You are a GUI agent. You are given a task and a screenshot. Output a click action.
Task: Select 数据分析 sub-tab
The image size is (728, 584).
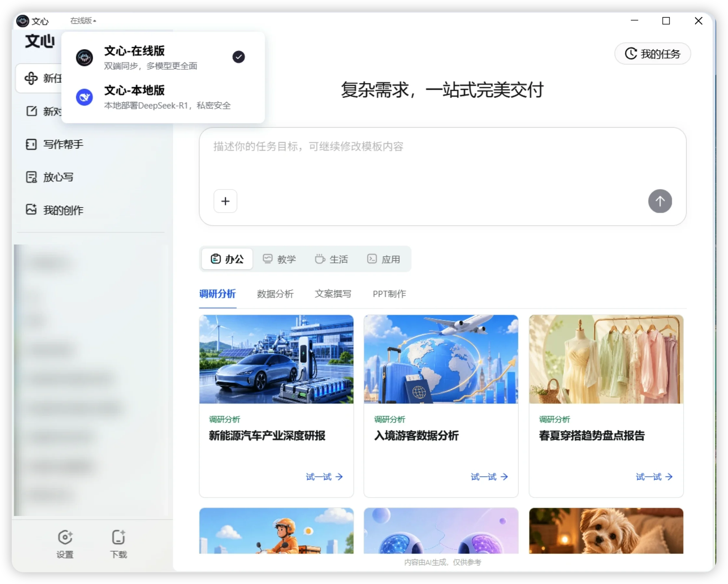tap(275, 294)
